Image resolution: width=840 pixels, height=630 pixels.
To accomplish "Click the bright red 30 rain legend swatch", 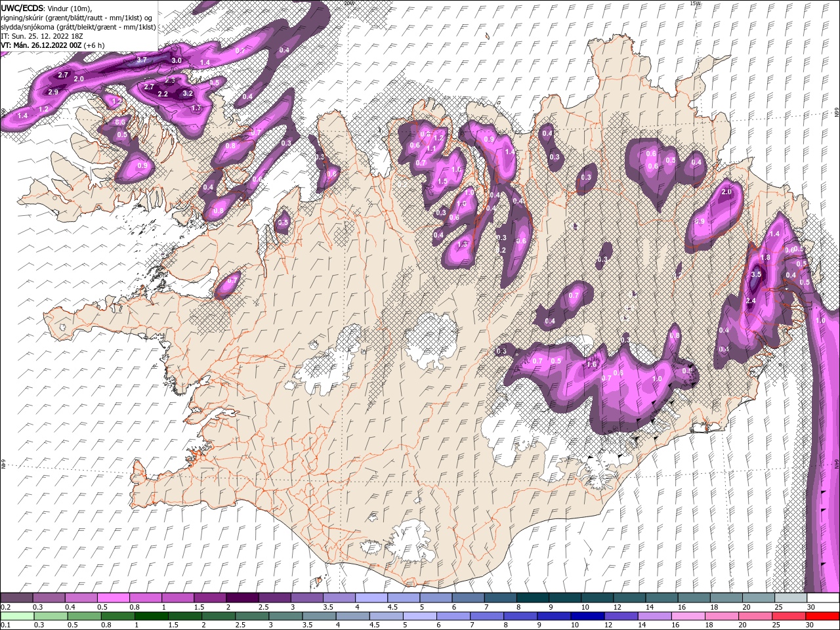I will 822,616.
